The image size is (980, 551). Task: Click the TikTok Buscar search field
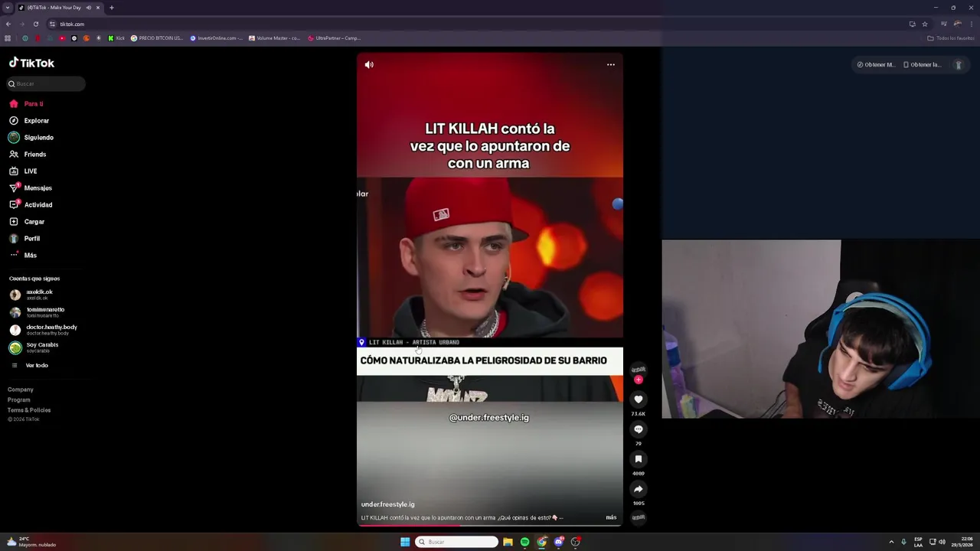tap(46, 83)
